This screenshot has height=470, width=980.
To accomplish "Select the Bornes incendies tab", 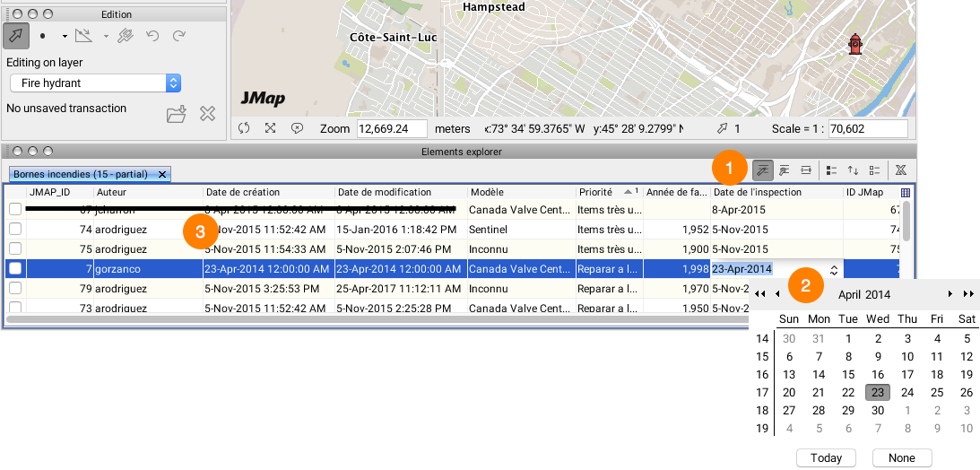I will click(x=82, y=173).
